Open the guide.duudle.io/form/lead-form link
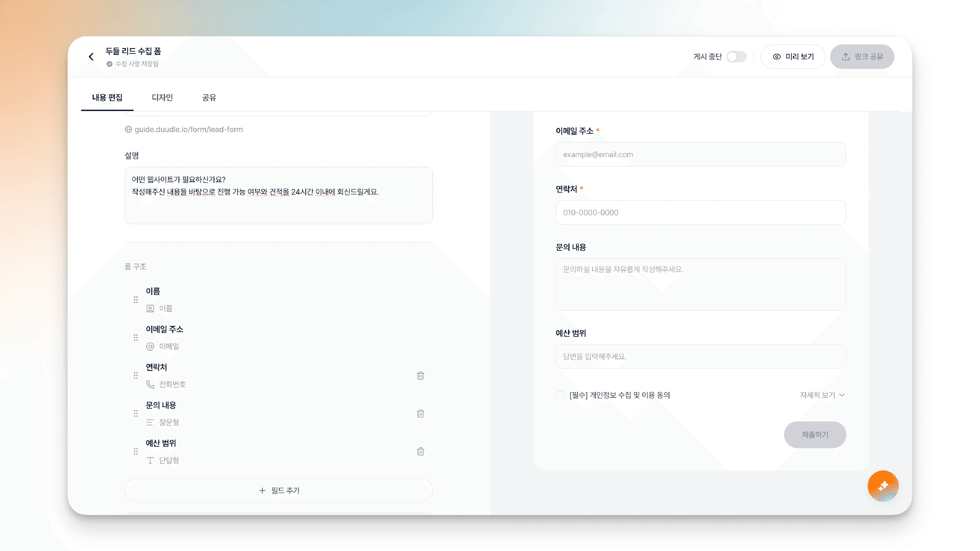Viewport: 980px width, 551px height. pos(189,130)
